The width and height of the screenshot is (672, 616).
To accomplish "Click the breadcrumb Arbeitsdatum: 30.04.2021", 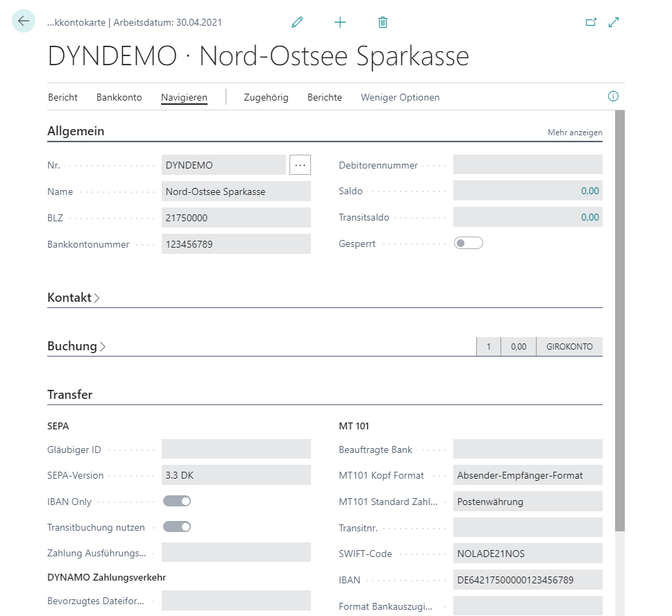I will coord(167,22).
